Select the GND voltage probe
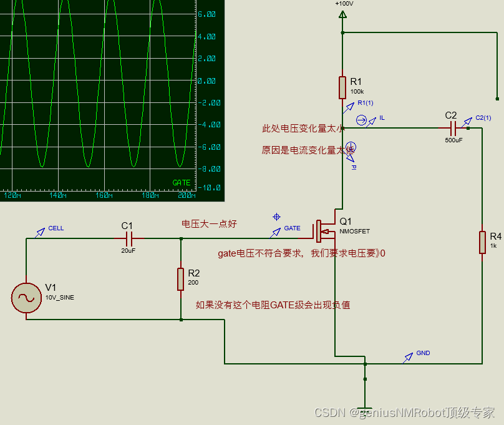 click(x=407, y=358)
